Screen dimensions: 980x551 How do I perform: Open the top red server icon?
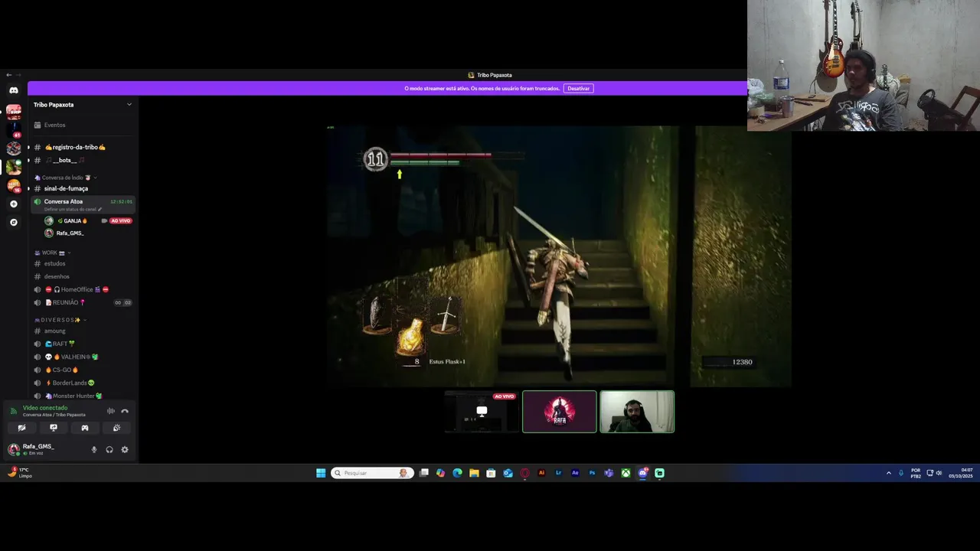[14, 112]
